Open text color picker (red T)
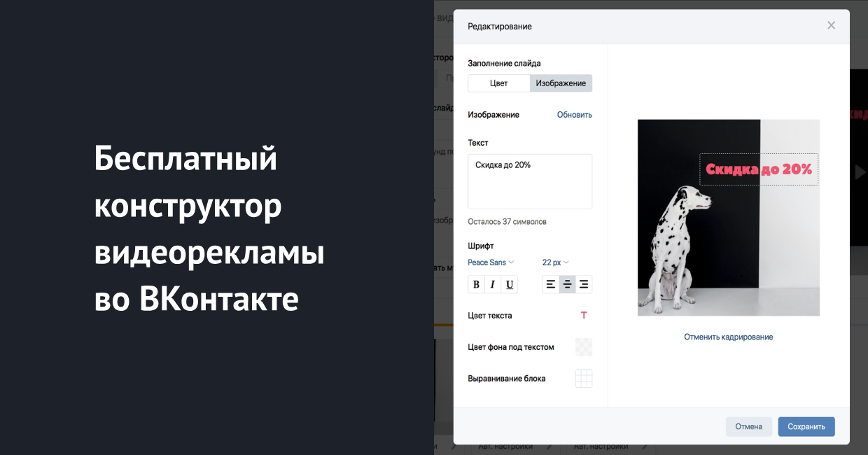 (x=584, y=316)
